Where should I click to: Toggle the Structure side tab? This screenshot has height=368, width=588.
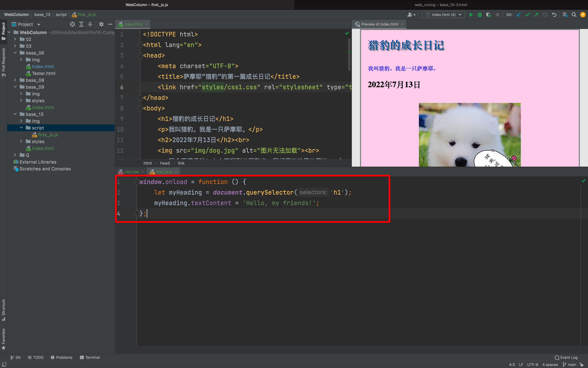[x=3, y=310]
